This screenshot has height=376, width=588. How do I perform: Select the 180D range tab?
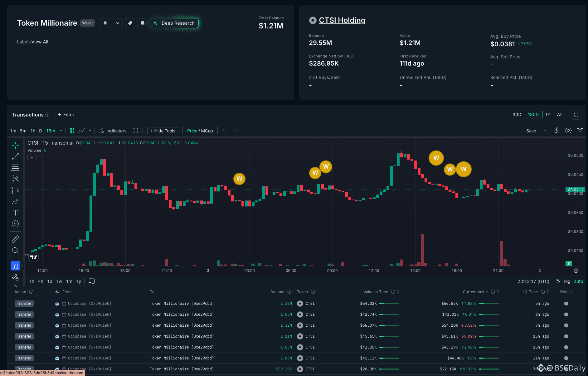(x=533, y=115)
